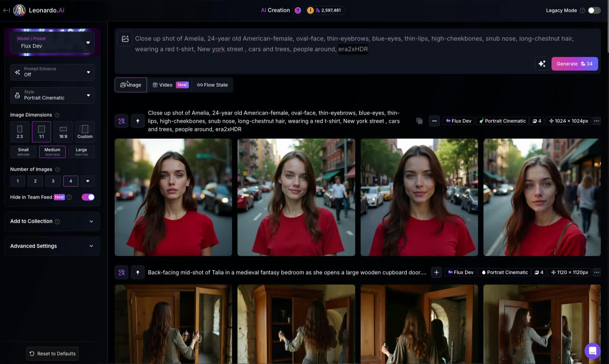Click the Hide in Team Feed info icon

pos(69,197)
